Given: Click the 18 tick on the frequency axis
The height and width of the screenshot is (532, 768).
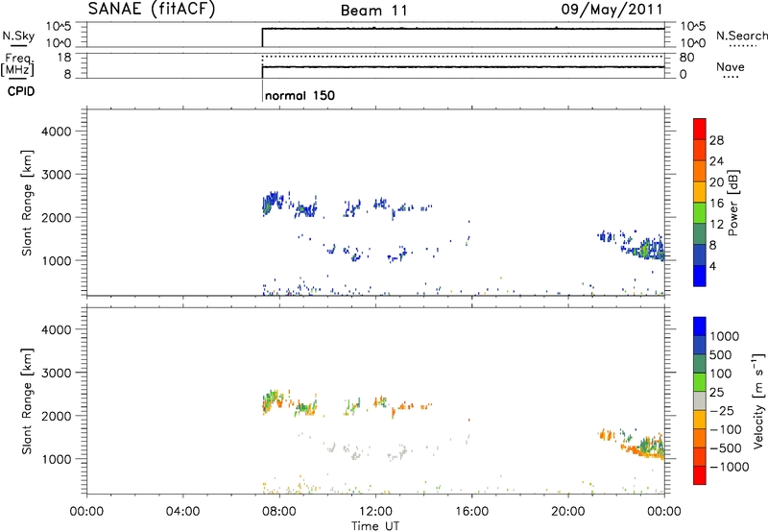Looking at the screenshot, I should click(64, 58).
